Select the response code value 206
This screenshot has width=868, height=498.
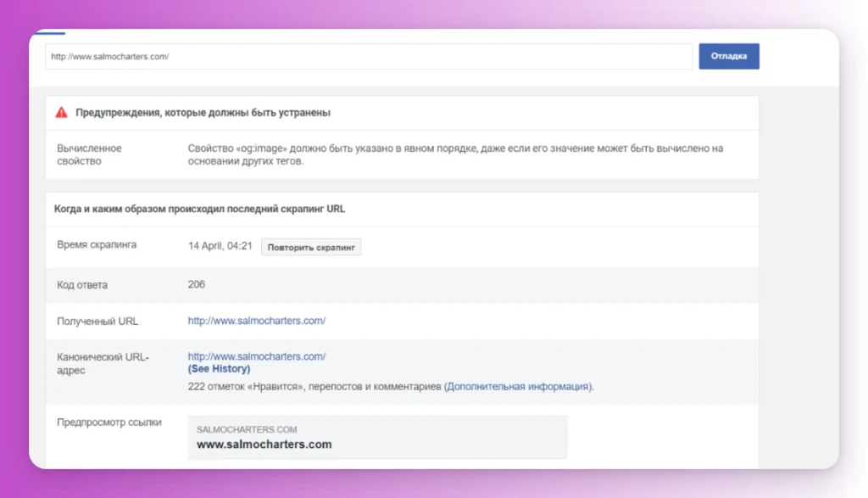197,284
